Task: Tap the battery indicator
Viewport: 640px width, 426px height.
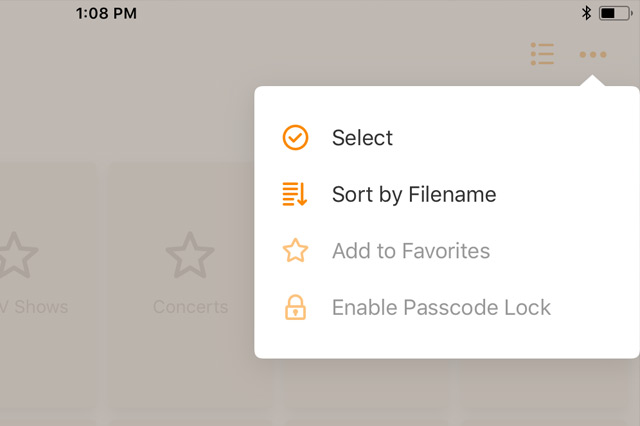Action: pyautogui.click(x=616, y=13)
